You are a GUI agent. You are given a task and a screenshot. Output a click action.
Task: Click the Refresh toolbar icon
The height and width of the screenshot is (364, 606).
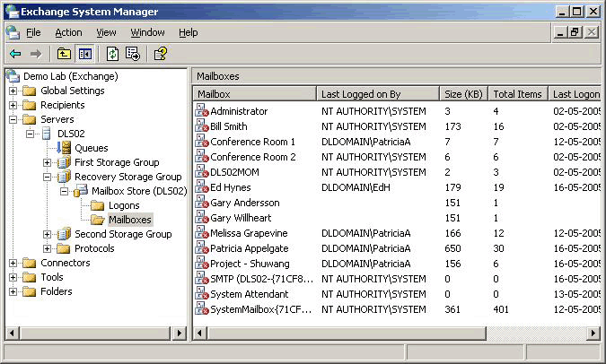(x=112, y=54)
